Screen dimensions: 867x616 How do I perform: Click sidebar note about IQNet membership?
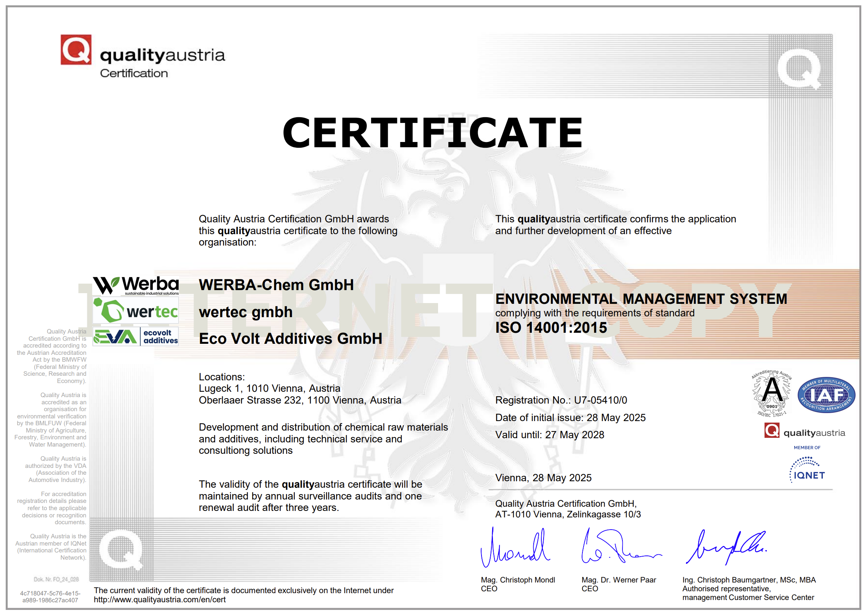(51, 547)
